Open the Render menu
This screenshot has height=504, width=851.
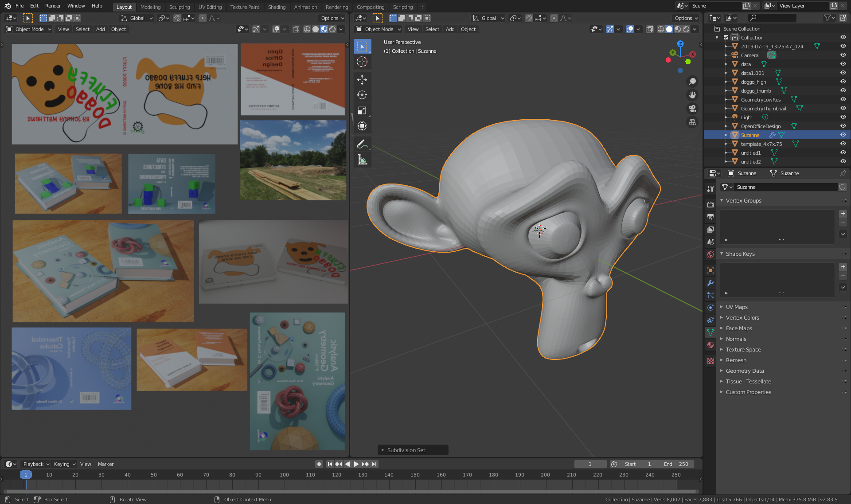tap(53, 6)
